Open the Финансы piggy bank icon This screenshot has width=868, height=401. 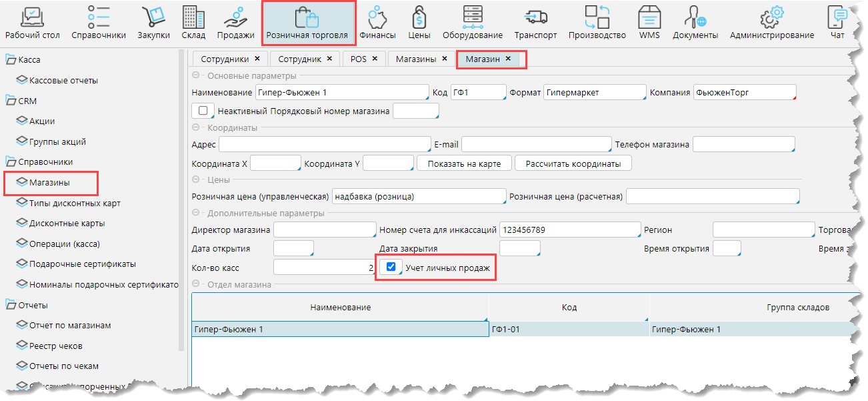point(377,17)
